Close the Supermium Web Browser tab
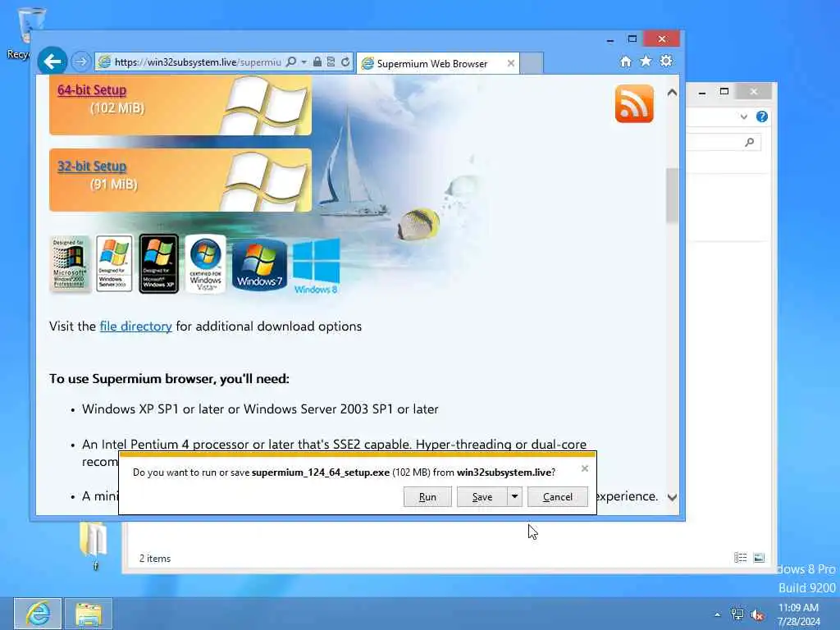The width and height of the screenshot is (840, 630). [x=510, y=63]
